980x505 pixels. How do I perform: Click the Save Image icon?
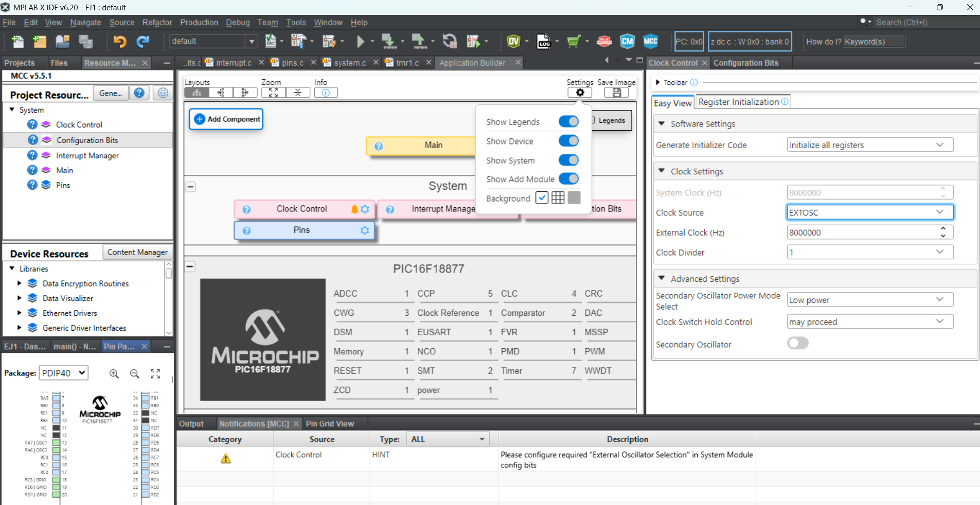point(616,93)
